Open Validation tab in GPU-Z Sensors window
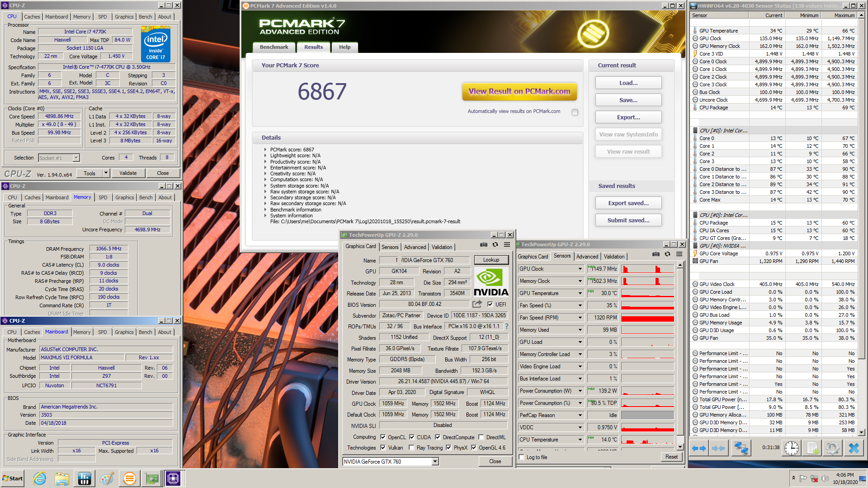Viewport: 868px width, 488px height. pos(614,257)
